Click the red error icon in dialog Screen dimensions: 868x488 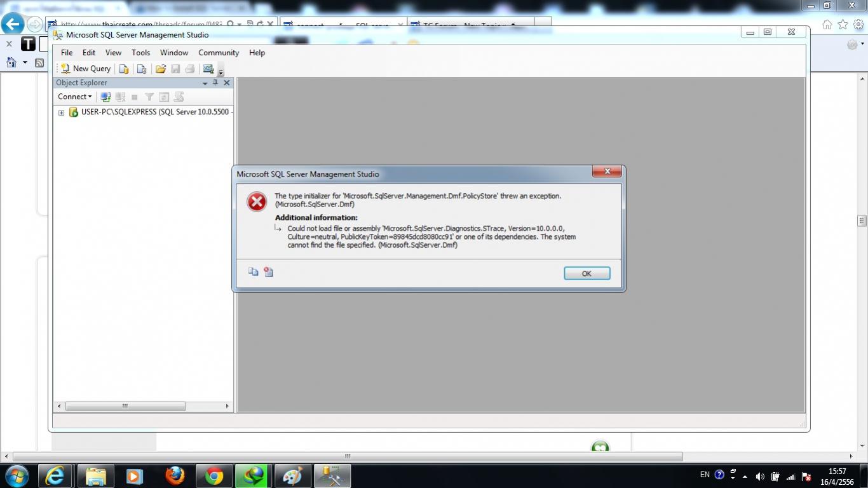point(257,201)
